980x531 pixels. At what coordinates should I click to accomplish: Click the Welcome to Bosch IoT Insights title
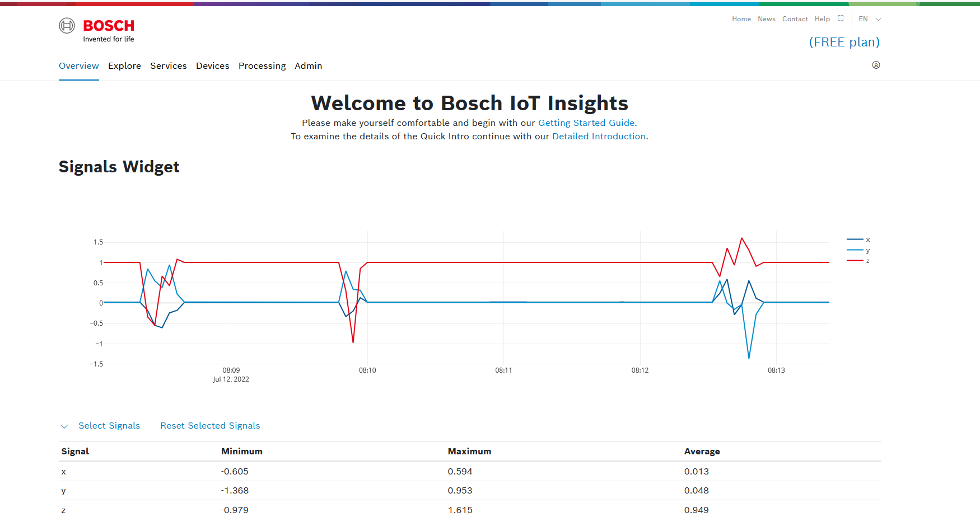(x=470, y=104)
